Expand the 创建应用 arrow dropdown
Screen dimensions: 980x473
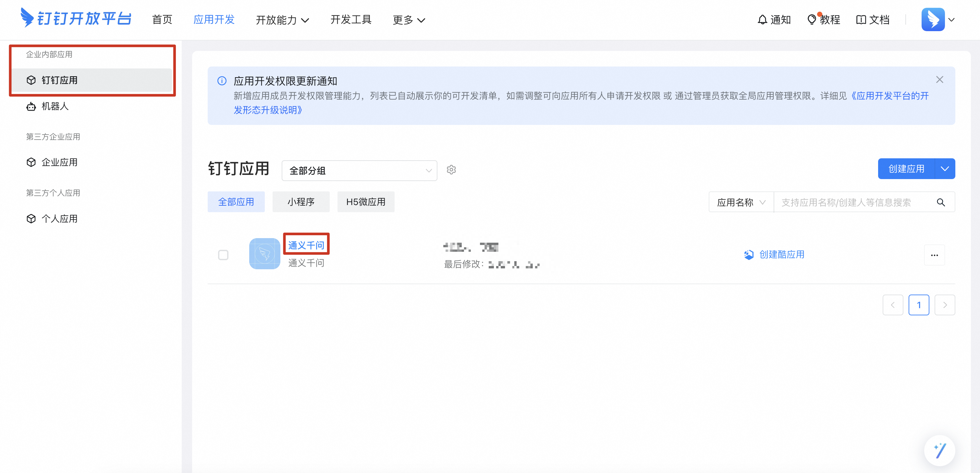(945, 169)
